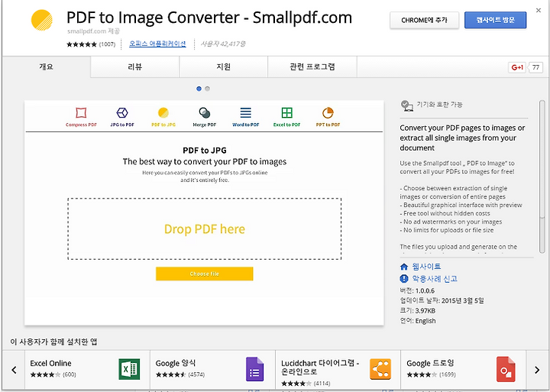Click the Excel Online app icon

tap(129, 369)
